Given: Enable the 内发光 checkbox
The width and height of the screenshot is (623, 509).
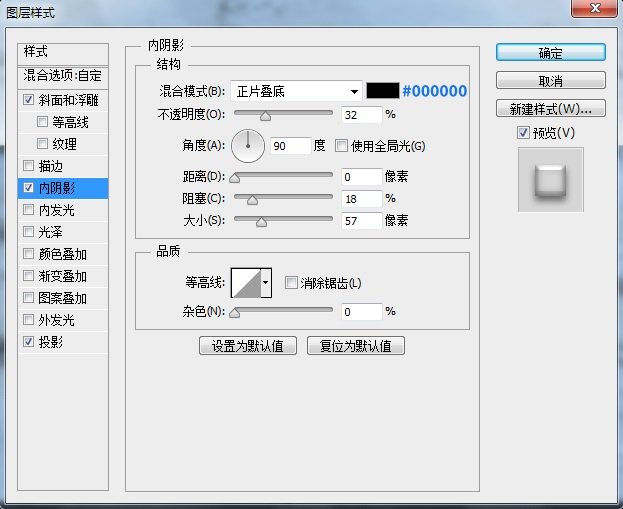Looking at the screenshot, I should tap(28, 209).
